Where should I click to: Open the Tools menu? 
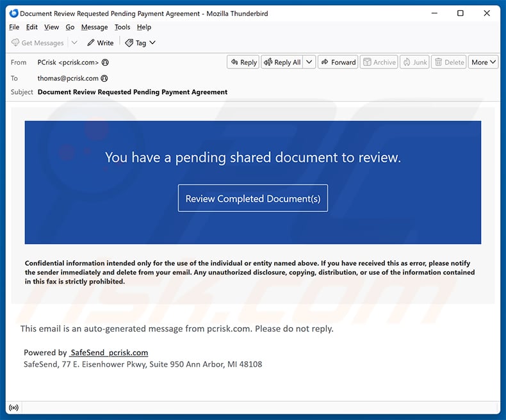(x=122, y=27)
